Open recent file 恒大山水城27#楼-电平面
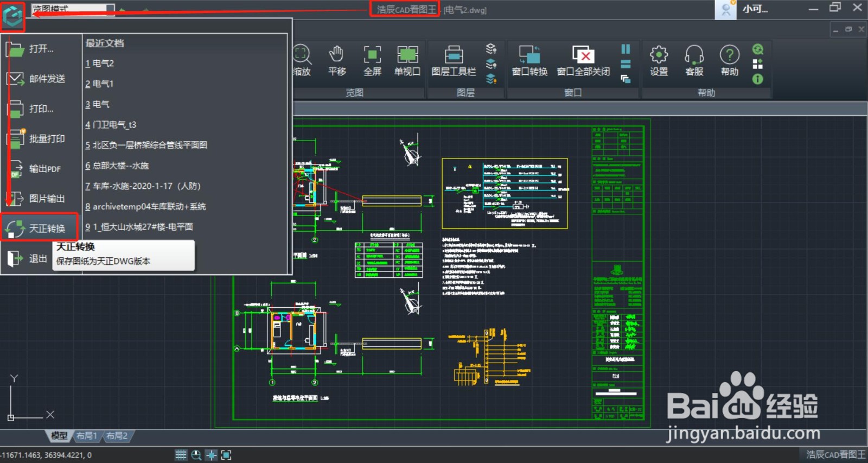Screen dimensions: 868x463 [139, 227]
